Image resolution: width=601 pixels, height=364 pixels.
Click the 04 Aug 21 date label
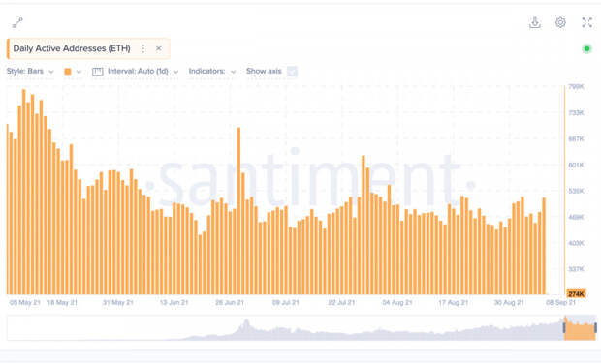397,302
